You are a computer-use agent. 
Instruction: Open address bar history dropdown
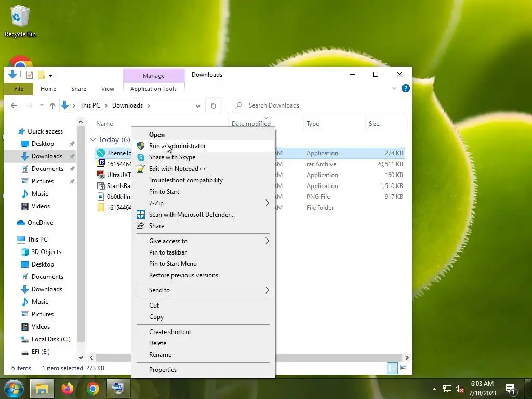[x=198, y=106]
